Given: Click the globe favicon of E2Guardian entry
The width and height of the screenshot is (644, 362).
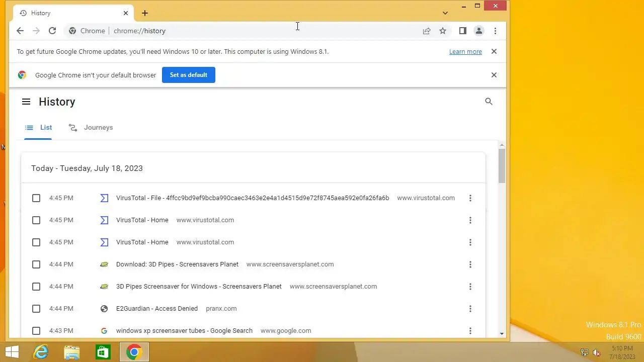Looking at the screenshot, I should click(x=104, y=309).
